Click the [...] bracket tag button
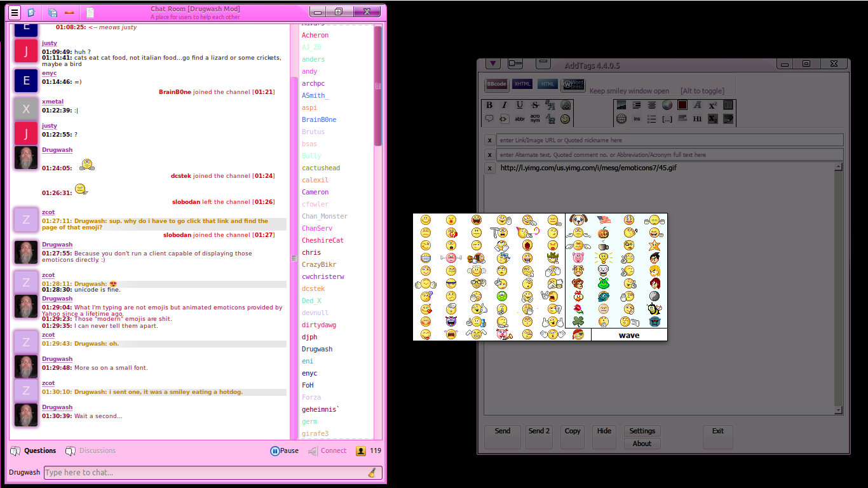868x488 pixels. pos(667,119)
